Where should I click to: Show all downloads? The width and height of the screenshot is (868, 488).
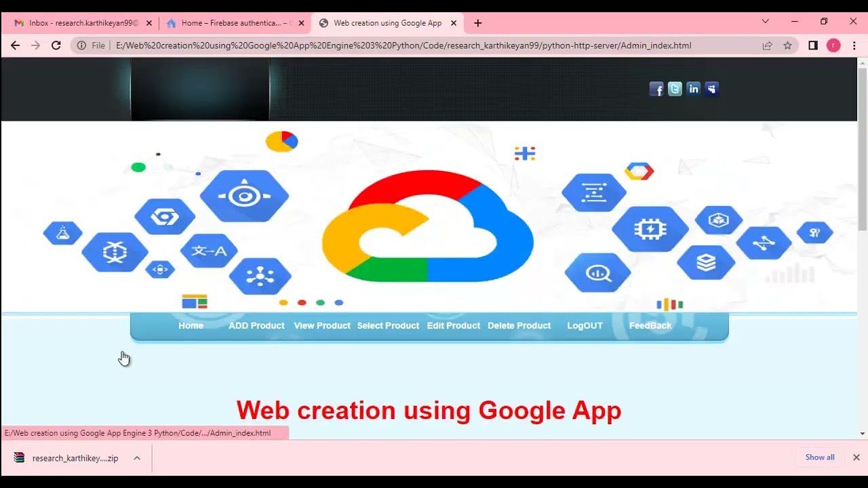coord(820,457)
